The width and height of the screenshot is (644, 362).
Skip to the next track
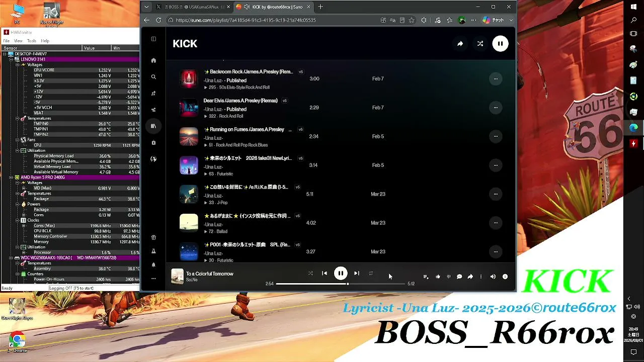pos(356,274)
